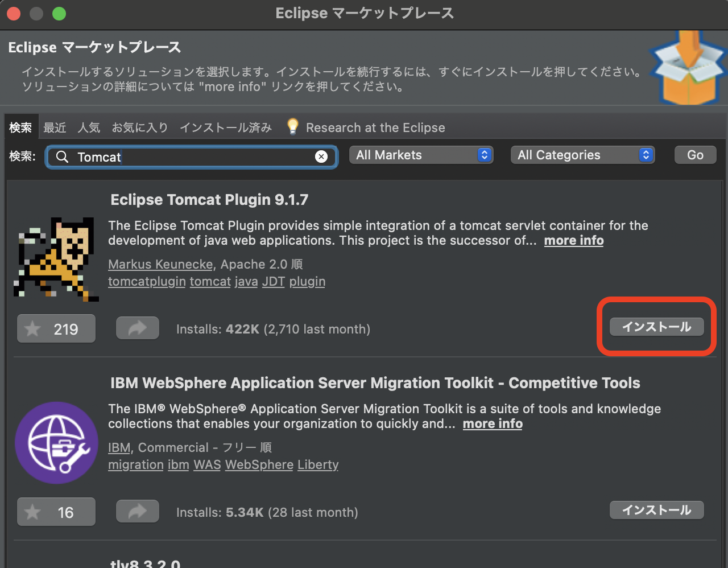
Task: Click the magnifying glass search icon
Action: 62,157
